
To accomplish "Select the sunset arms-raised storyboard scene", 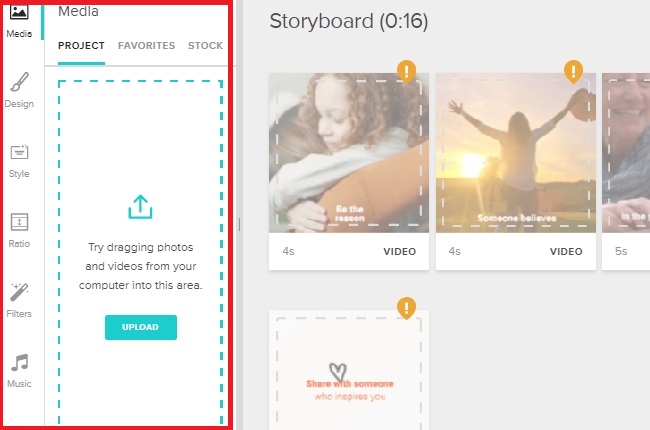I will [516, 153].
